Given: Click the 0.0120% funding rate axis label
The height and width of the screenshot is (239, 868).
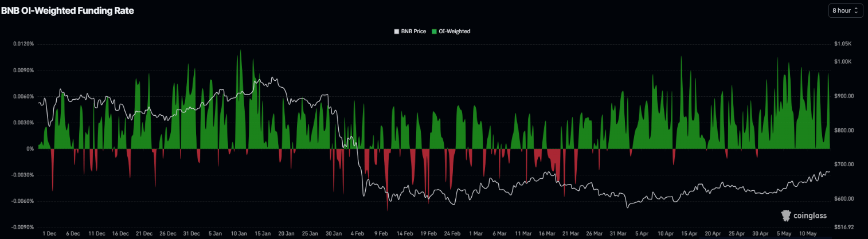Looking at the screenshot, I should 22,44.
